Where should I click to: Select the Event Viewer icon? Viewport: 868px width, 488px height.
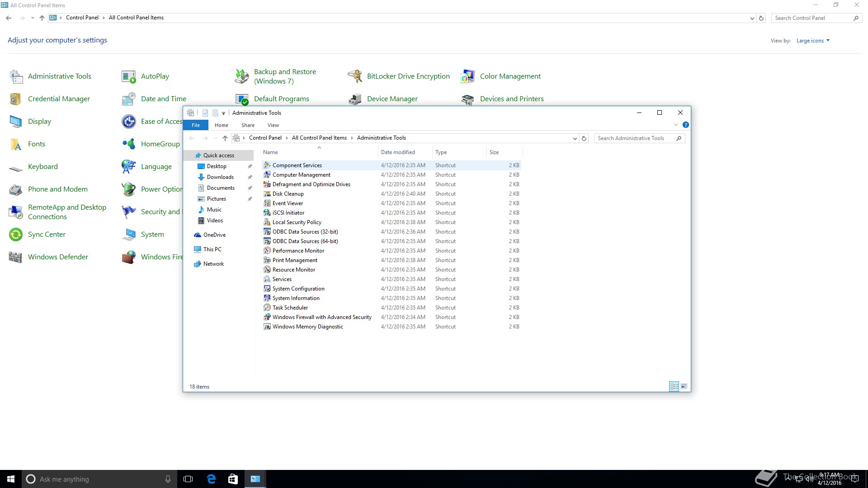[x=267, y=203]
